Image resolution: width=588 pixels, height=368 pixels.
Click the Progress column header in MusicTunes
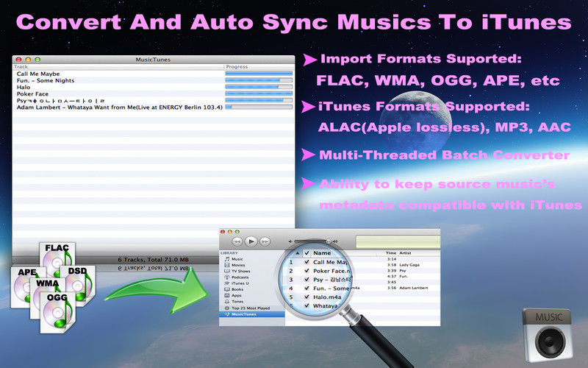click(x=237, y=67)
